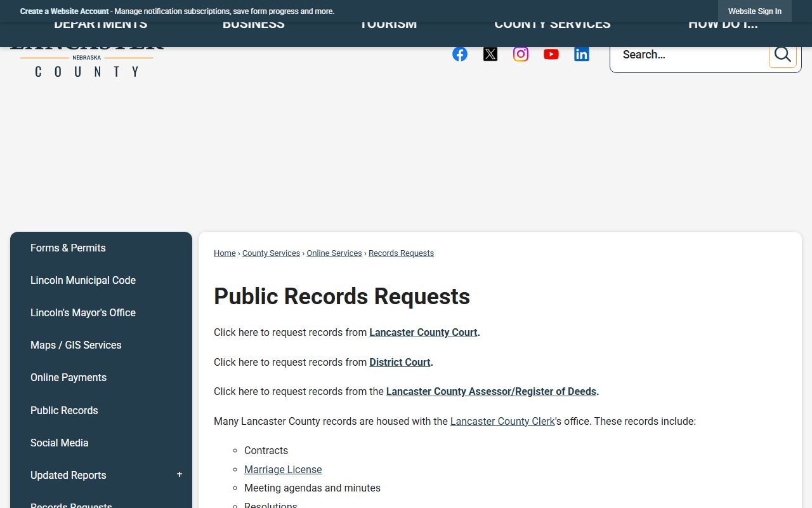Viewport: 812px width, 508px height.
Task: Click Meeting agendas and minutes text
Action: click(312, 488)
